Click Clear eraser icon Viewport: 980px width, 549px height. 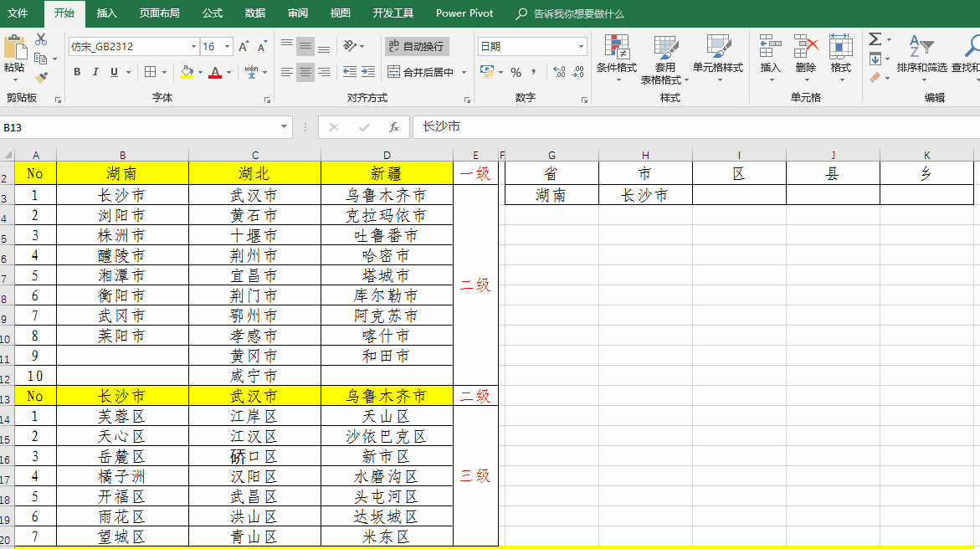[x=875, y=78]
